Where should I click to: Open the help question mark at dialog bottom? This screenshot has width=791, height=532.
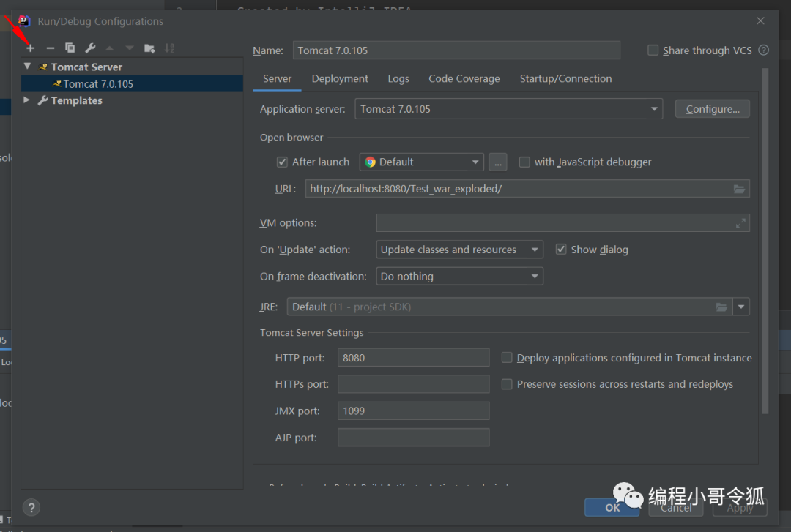tap(31, 507)
